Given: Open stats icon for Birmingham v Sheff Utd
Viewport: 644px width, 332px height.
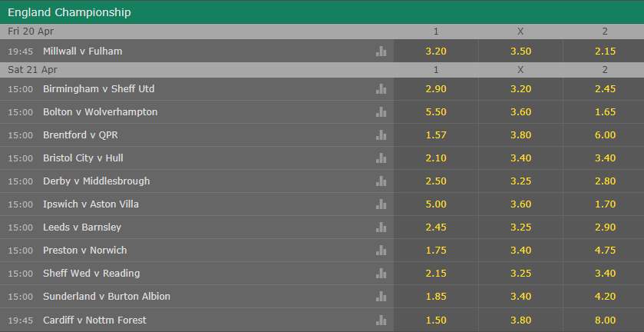Looking at the screenshot, I should click(381, 89).
